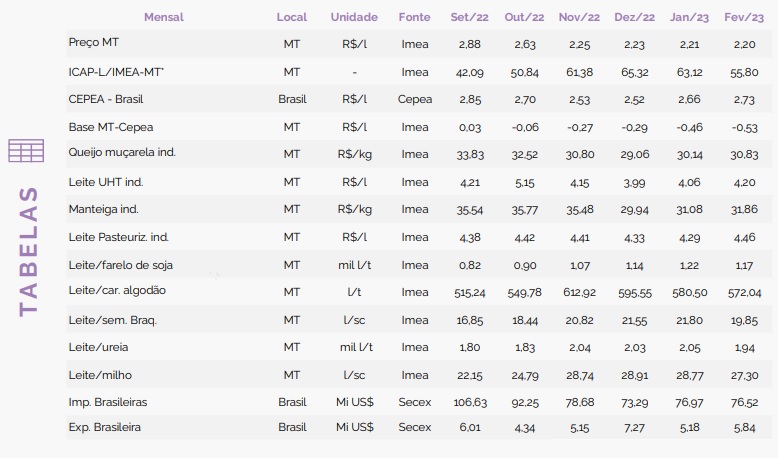The height and width of the screenshot is (458, 778).
Task: Select the Leite Pasteuriz. ind. row label
Action: pos(118,237)
